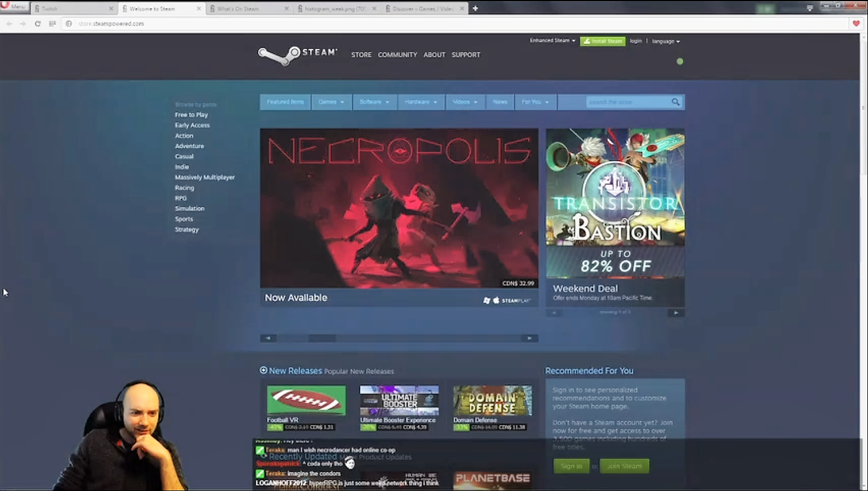Close the histogram_week.png tab

pyautogui.click(x=374, y=9)
